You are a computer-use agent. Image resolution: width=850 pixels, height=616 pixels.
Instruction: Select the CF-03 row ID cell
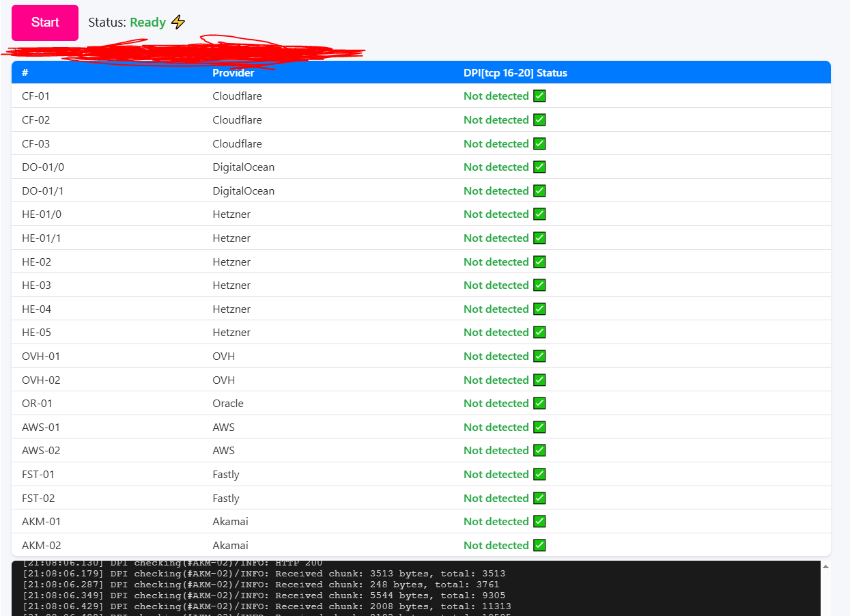click(x=36, y=144)
